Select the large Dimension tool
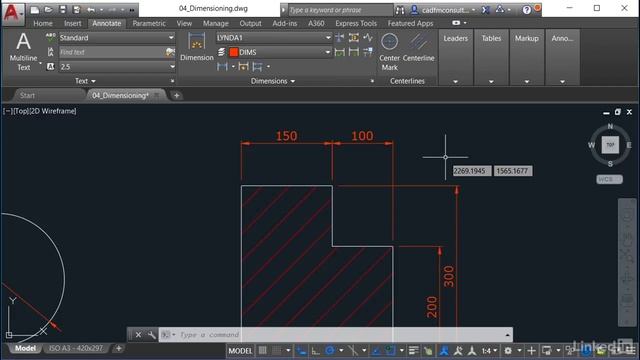Screen dimensions: 640x360 pyautogui.click(x=197, y=47)
